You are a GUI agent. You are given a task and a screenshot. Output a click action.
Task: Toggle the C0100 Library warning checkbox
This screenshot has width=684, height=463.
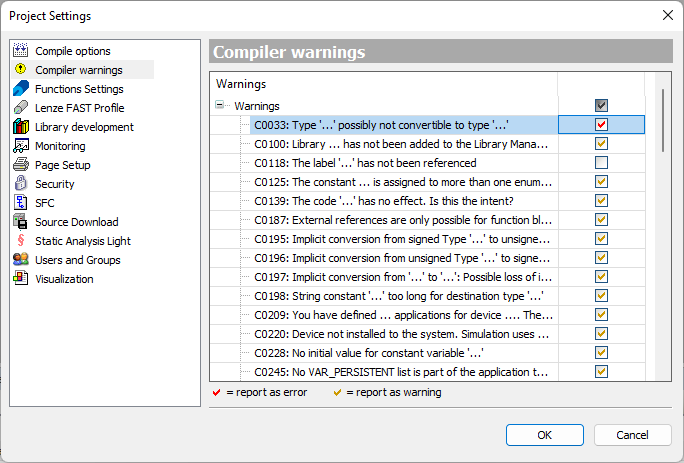pyautogui.click(x=601, y=143)
